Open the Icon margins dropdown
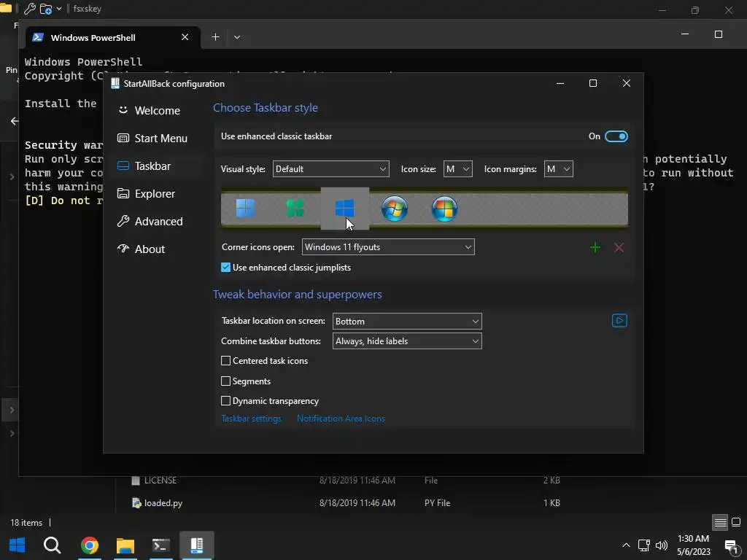 click(558, 169)
